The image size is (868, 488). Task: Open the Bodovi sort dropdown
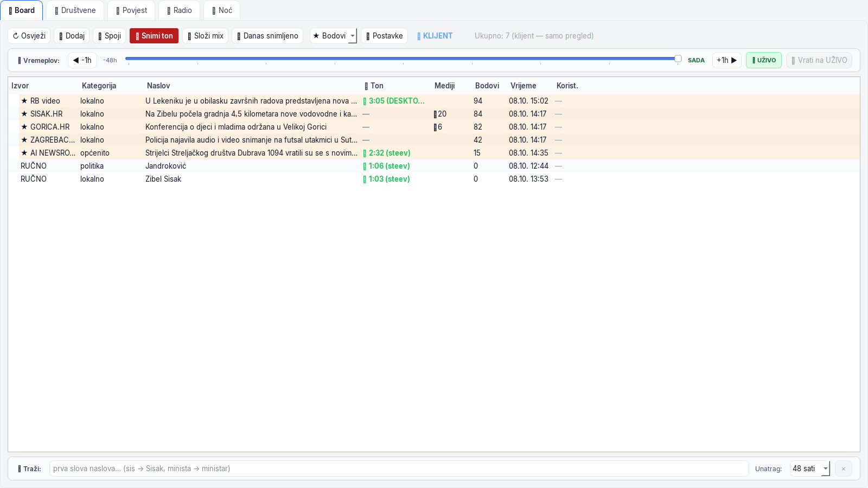334,36
